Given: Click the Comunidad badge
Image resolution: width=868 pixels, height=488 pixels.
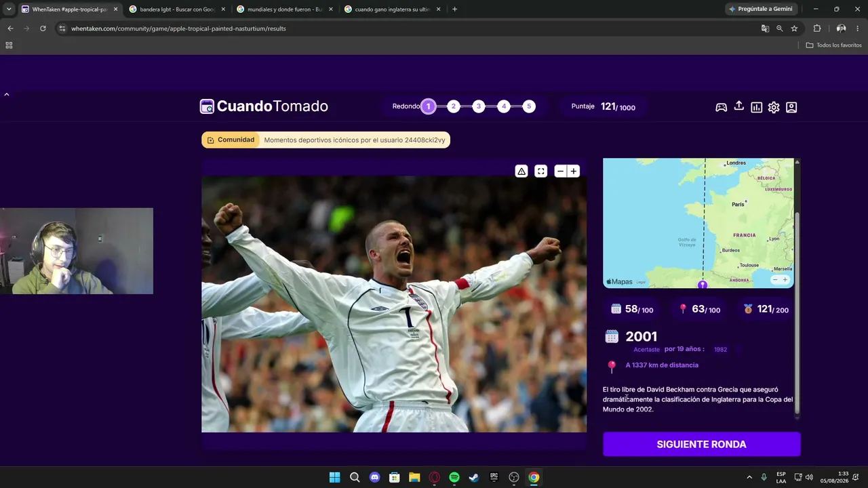Looking at the screenshot, I should pyautogui.click(x=231, y=140).
